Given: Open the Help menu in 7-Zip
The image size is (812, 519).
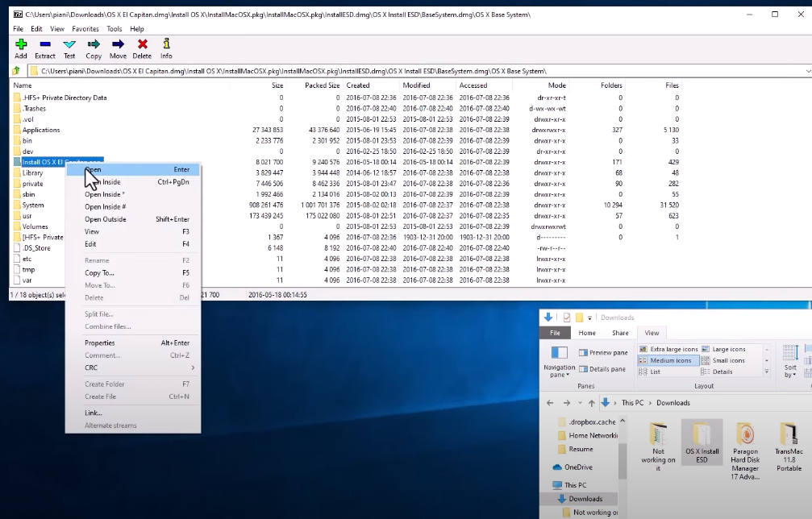Looking at the screenshot, I should coord(137,29).
